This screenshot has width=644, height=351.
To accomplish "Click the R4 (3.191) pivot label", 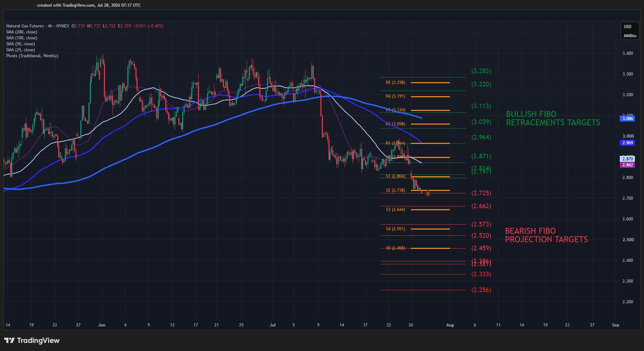I will coord(396,96).
